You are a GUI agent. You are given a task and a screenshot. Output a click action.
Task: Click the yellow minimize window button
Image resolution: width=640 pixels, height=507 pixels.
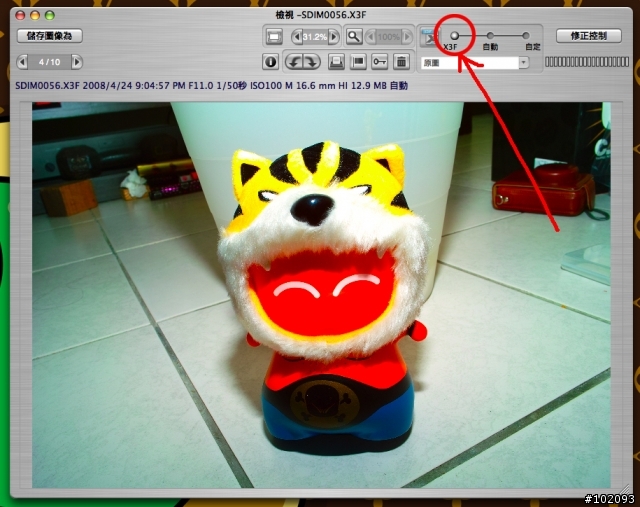(35, 16)
